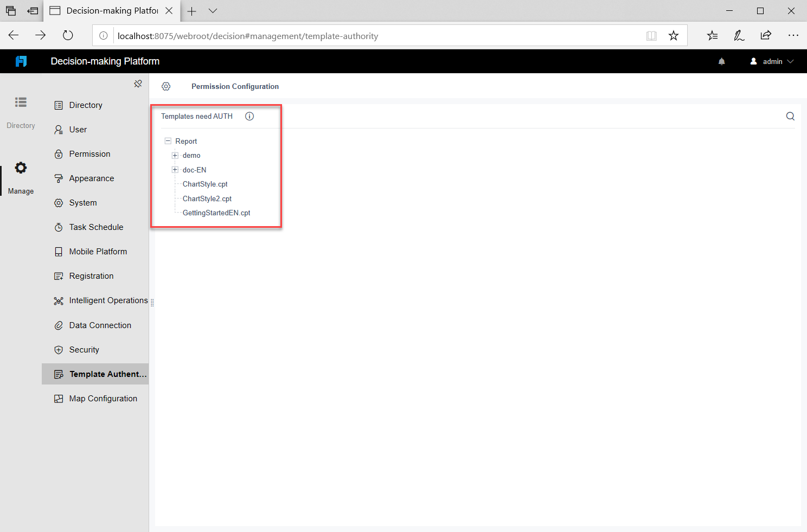This screenshot has width=807, height=532.
Task: Open Appearance settings menu item
Action: click(95, 178)
